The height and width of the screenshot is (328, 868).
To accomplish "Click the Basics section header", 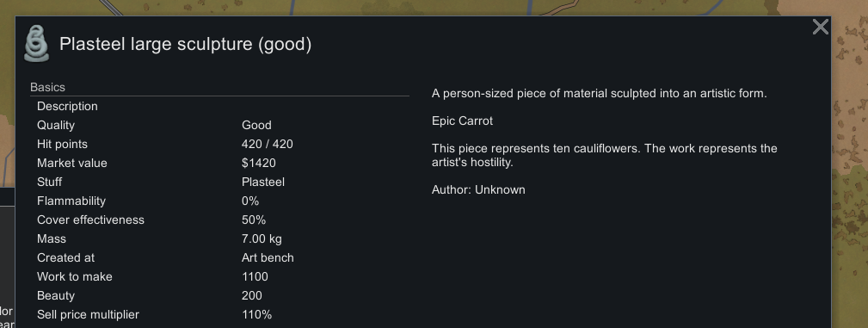I will click(x=47, y=88).
